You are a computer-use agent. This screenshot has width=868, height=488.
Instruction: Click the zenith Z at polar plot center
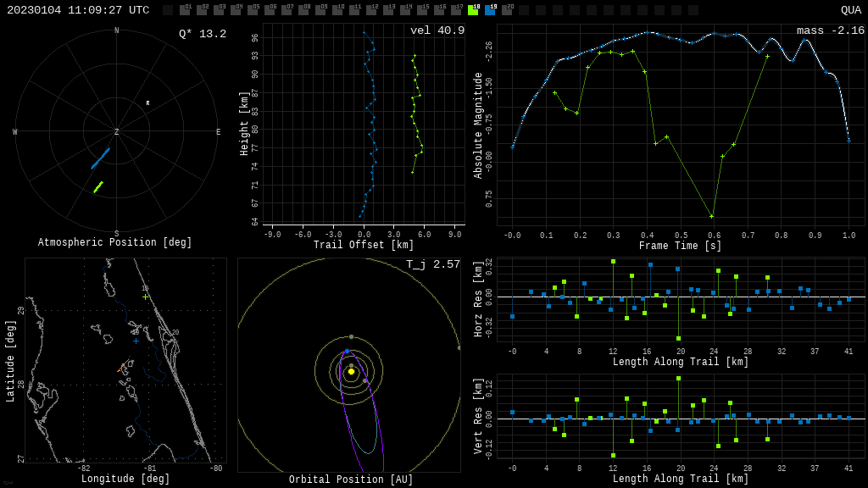(x=117, y=132)
